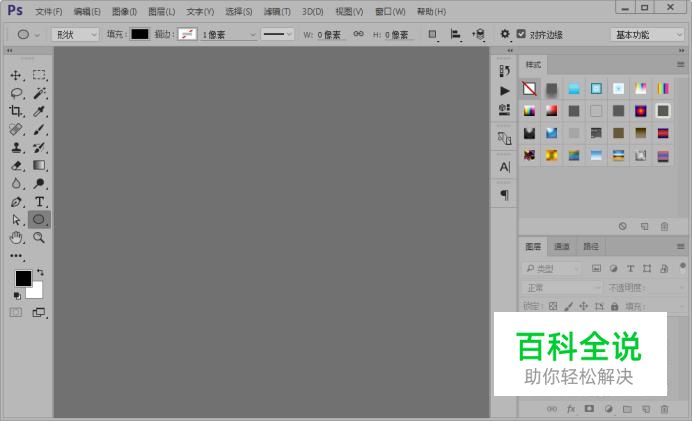Choose the Gradient tool
The image size is (692, 421).
tap(40, 165)
